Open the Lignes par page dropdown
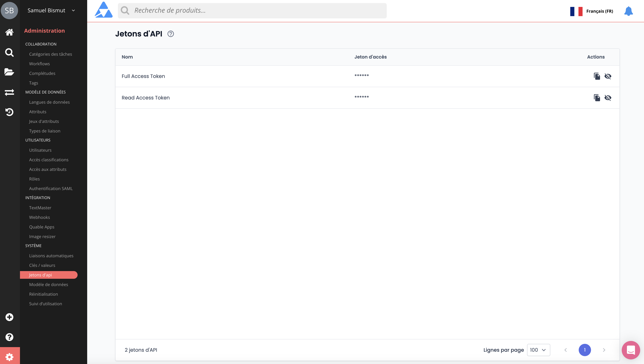The image size is (644, 364). [x=538, y=350]
